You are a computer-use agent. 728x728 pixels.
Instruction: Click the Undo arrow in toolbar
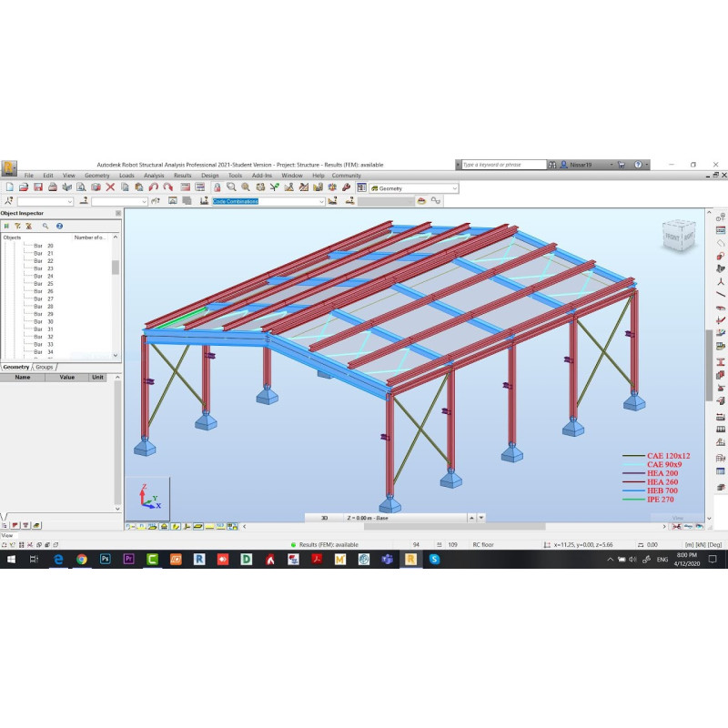[154, 187]
